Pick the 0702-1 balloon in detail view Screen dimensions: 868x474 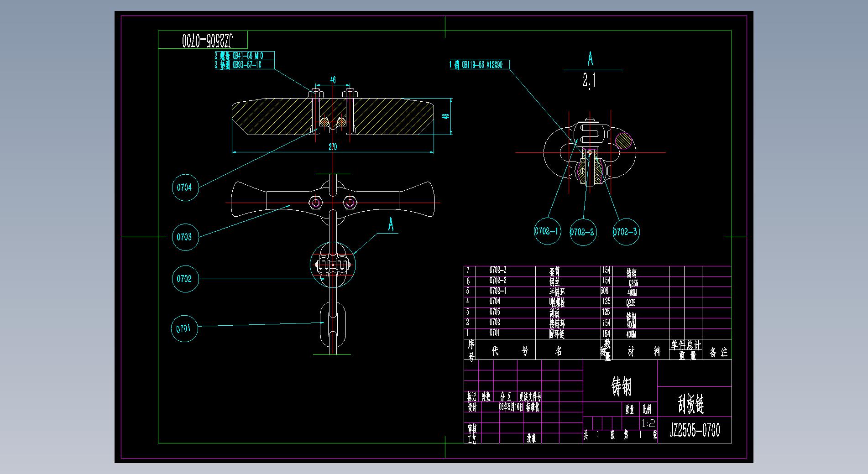click(547, 231)
